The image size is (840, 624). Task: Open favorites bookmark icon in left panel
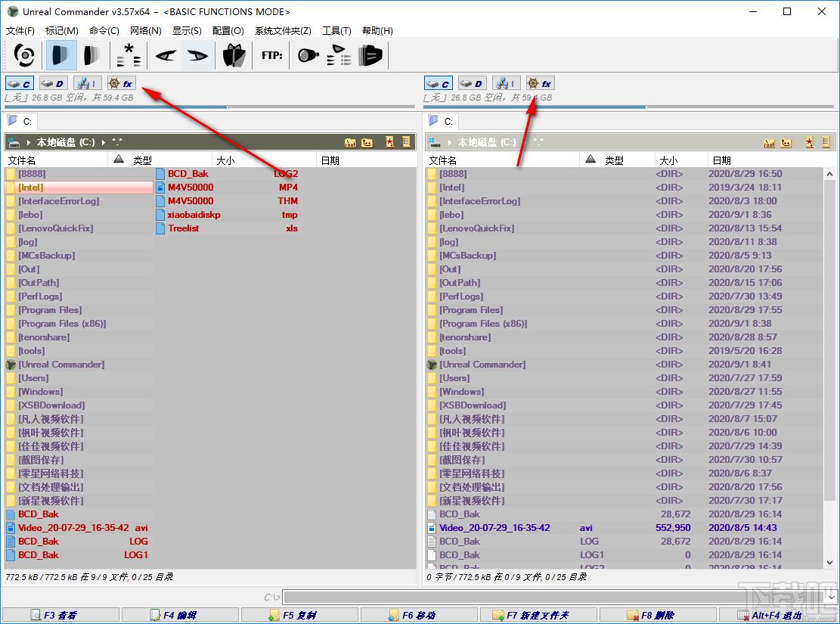[x=390, y=142]
